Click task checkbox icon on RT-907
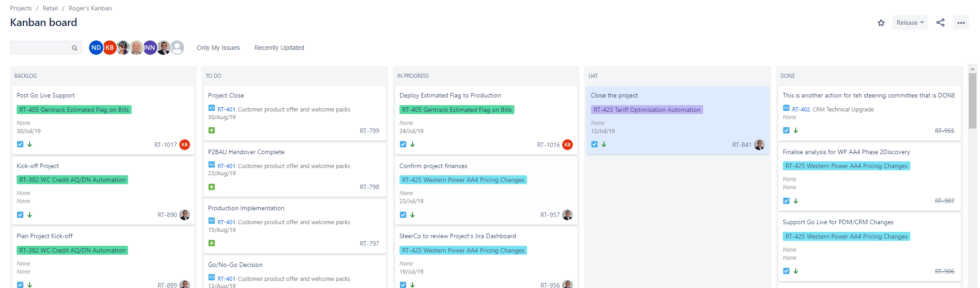980x288 pixels. tap(786, 201)
